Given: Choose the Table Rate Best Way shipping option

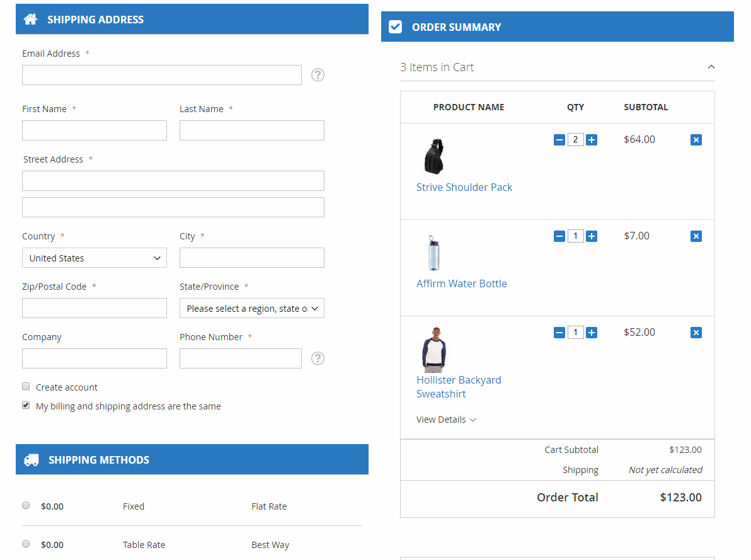Looking at the screenshot, I should [26, 544].
